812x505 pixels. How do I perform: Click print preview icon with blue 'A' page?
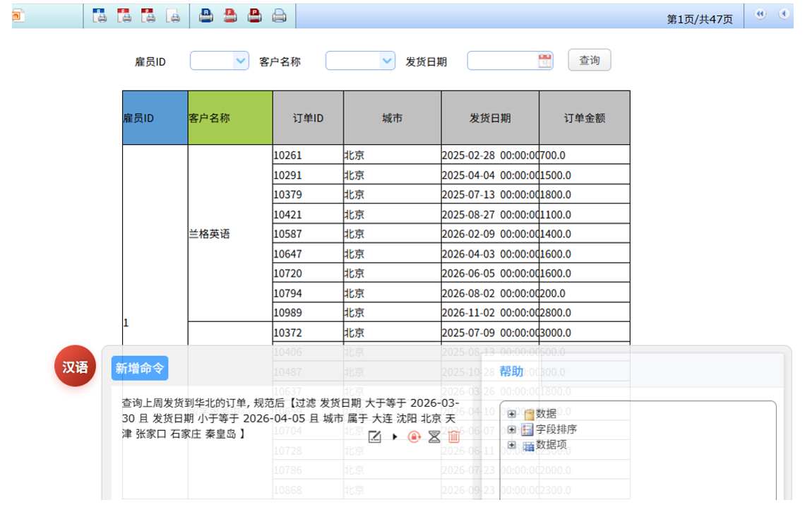100,16
